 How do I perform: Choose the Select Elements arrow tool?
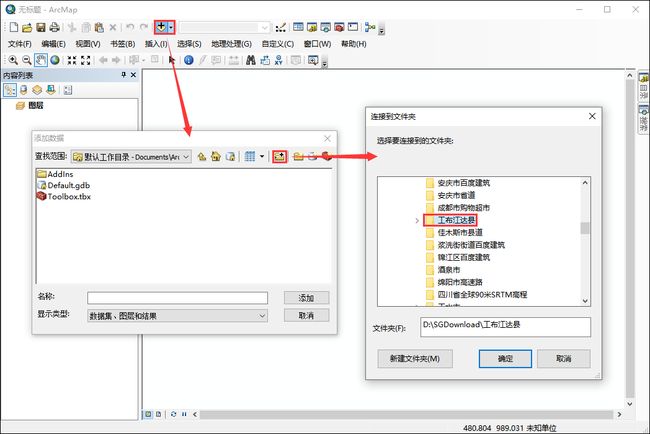click(172, 60)
